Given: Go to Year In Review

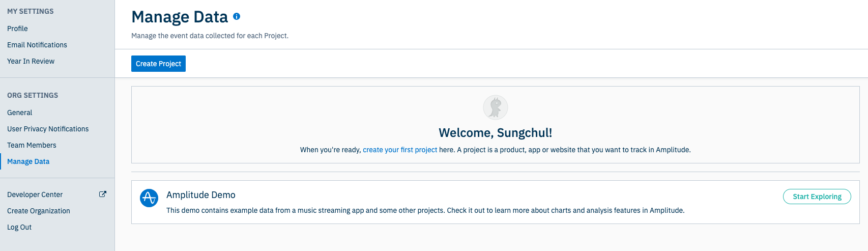Looking at the screenshot, I should (31, 61).
